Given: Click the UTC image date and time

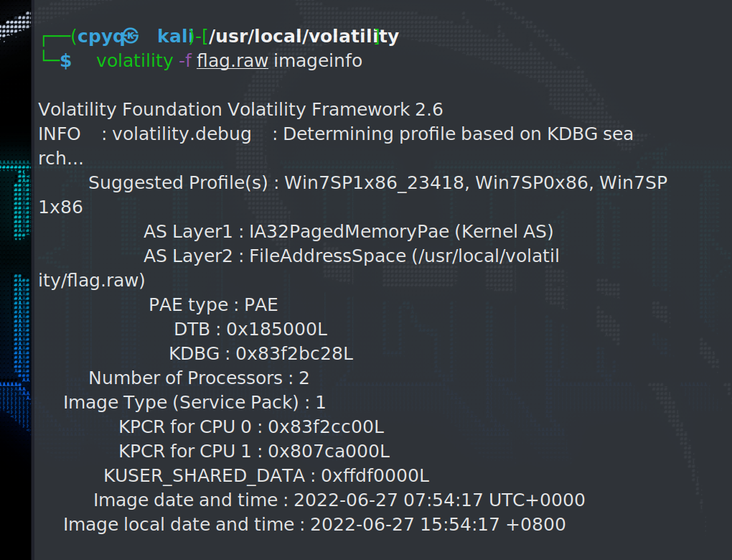Looking at the screenshot, I should 439,500.
